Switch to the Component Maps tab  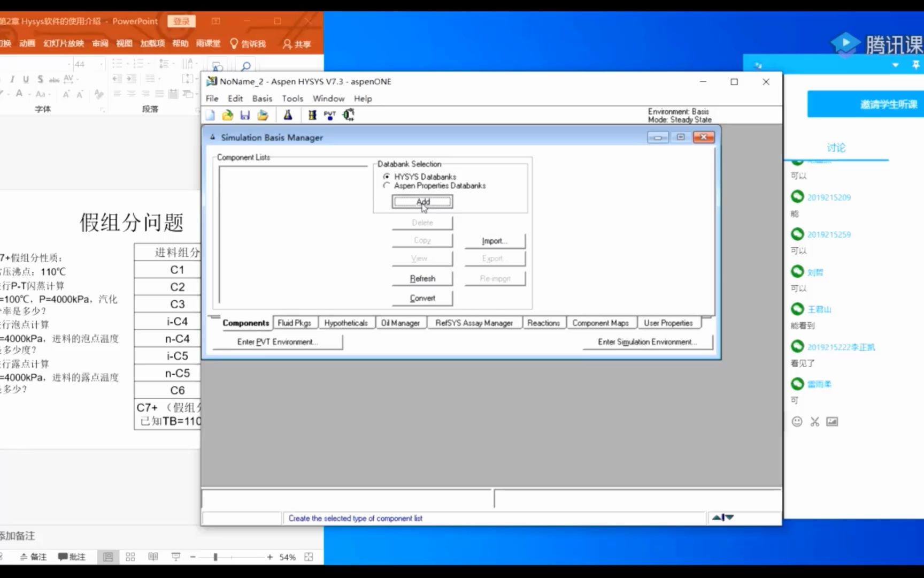(600, 323)
